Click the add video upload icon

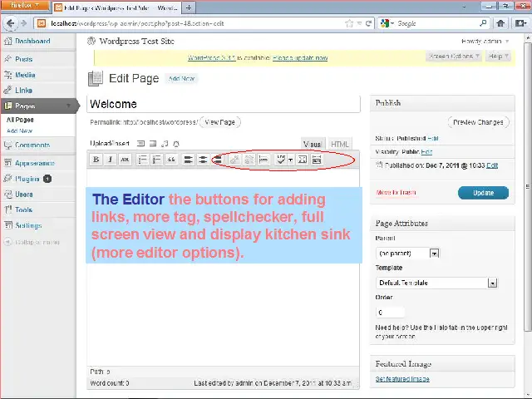click(153, 144)
